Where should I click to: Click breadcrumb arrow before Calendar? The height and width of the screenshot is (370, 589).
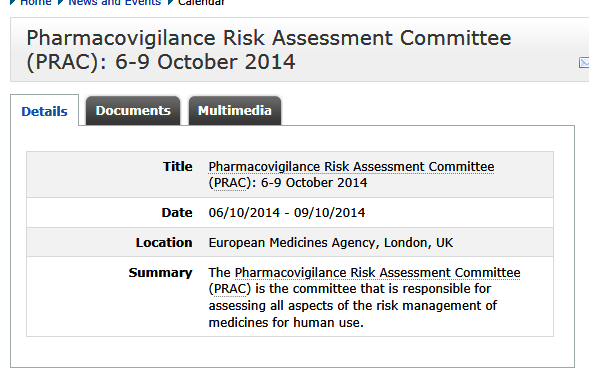coord(171,3)
